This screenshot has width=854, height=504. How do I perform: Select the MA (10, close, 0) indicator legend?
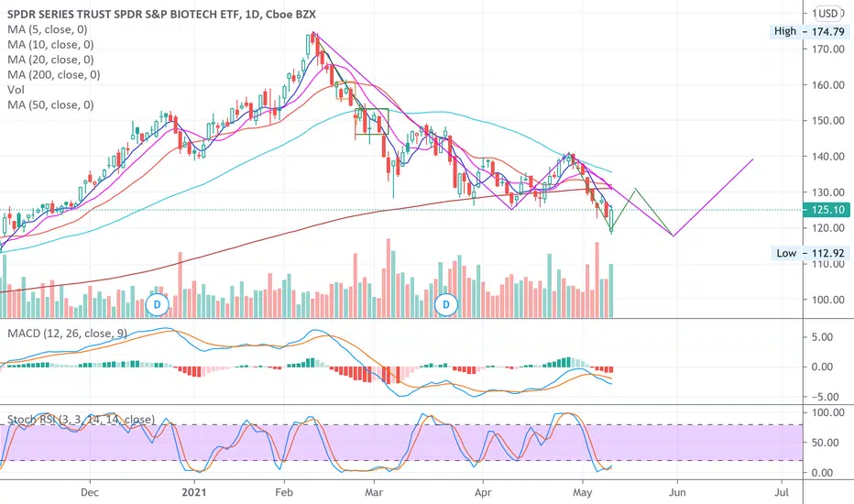coord(50,45)
